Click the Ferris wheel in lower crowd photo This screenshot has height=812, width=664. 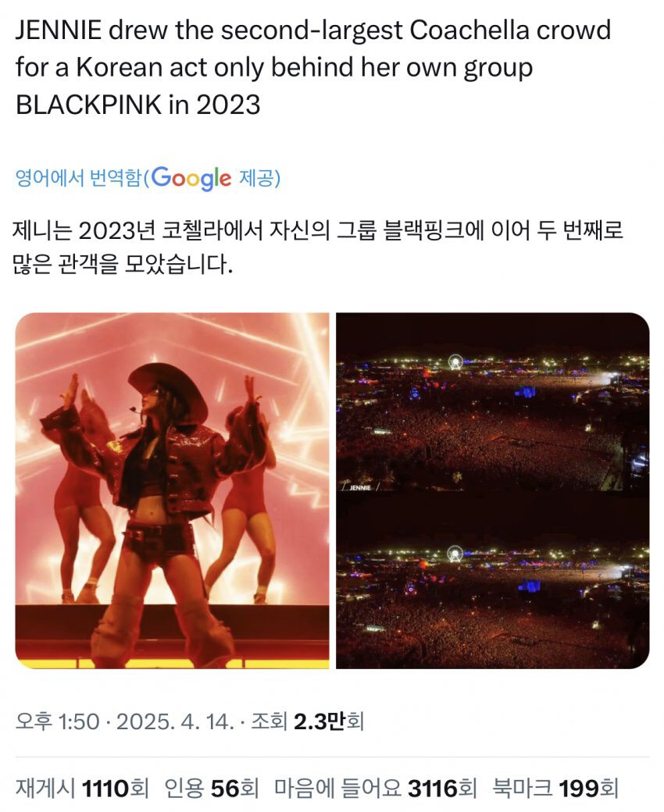pos(455,554)
